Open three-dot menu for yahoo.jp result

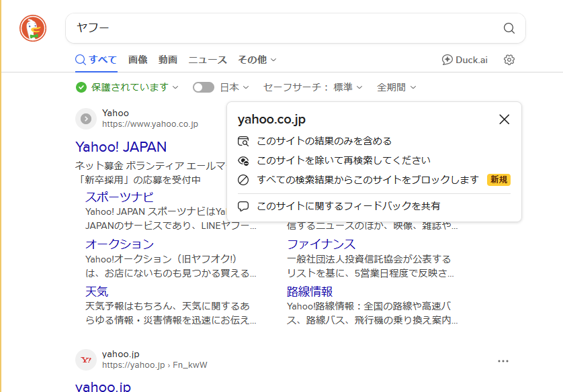click(x=503, y=361)
